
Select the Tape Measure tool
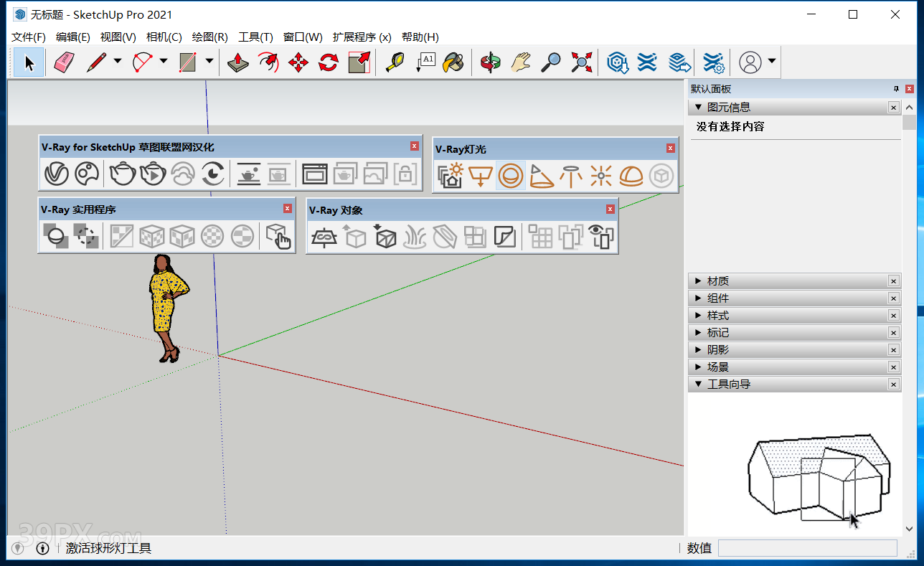tap(395, 62)
